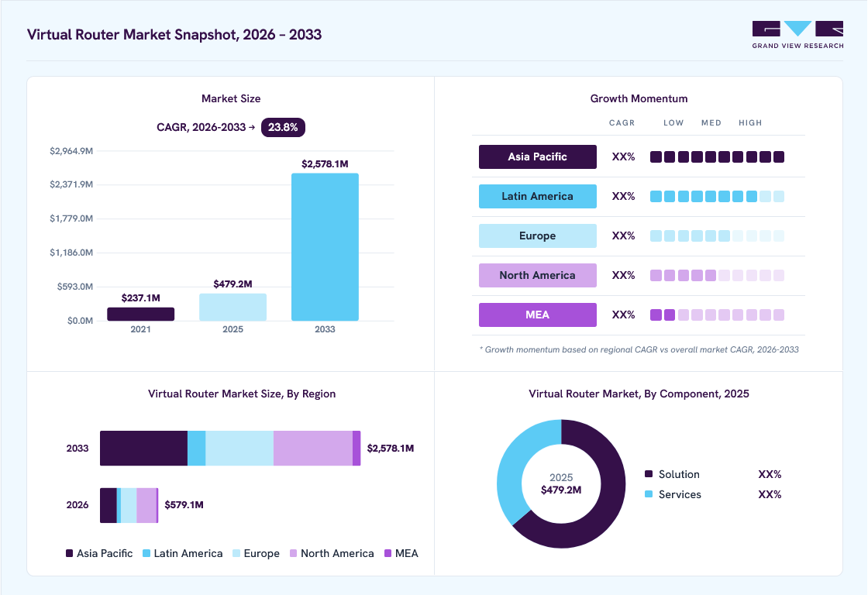Click Europe segment of 2033 bar
Image resolution: width=868 pixels, height=595 pixels.
(x=239, y=449)
